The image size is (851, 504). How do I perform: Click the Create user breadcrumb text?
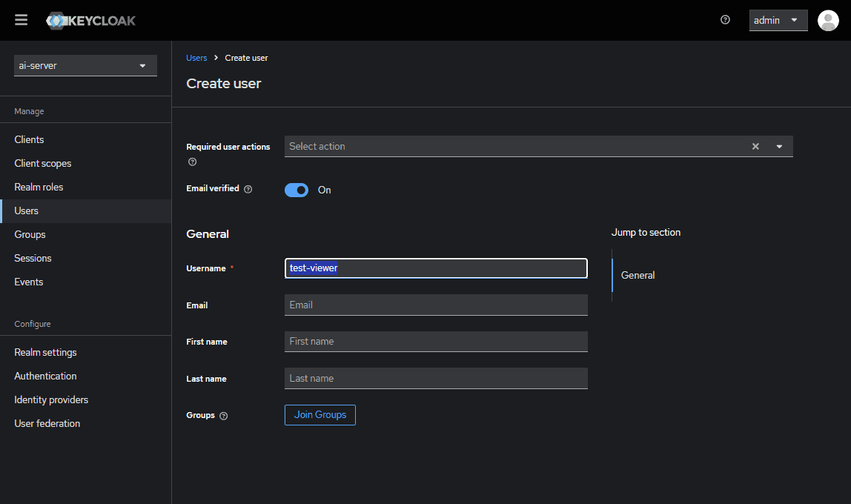(x=246, y=58)
